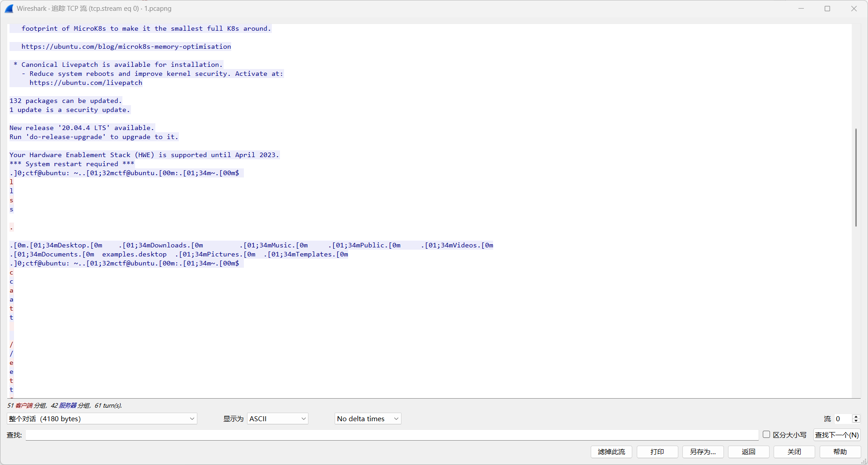The height and width of the screenshot is (465, 868).
Task: Close the window with the title bar X
Action: click(854, 9)
